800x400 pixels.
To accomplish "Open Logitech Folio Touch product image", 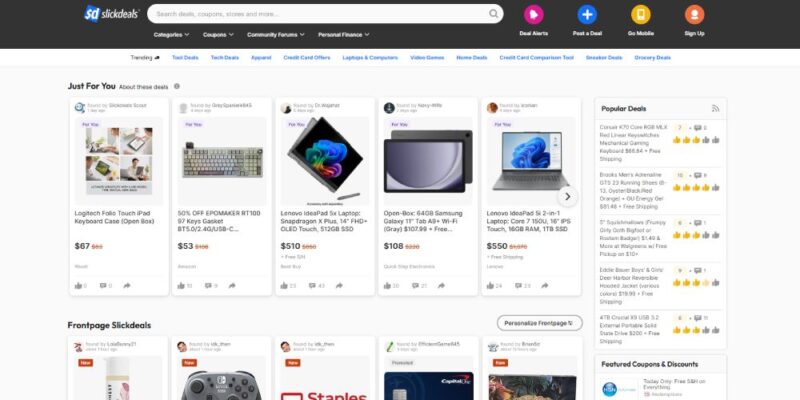I will point(119,161).
